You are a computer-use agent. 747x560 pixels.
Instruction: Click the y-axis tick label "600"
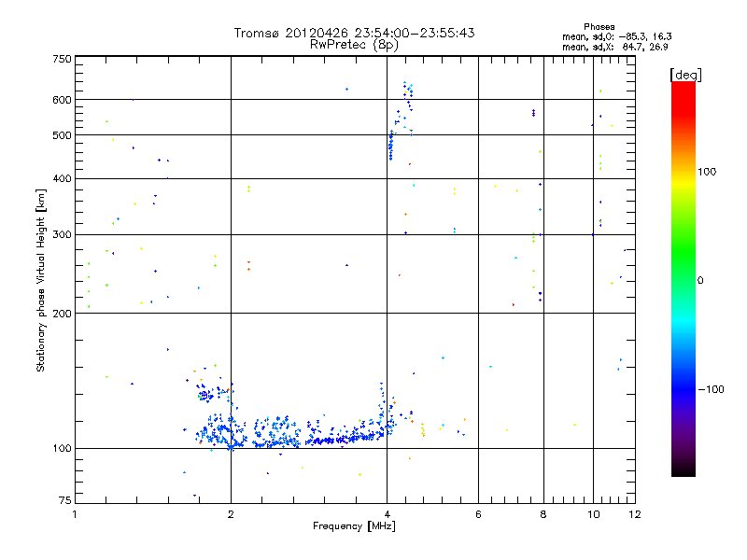click(x=63, y=100)
